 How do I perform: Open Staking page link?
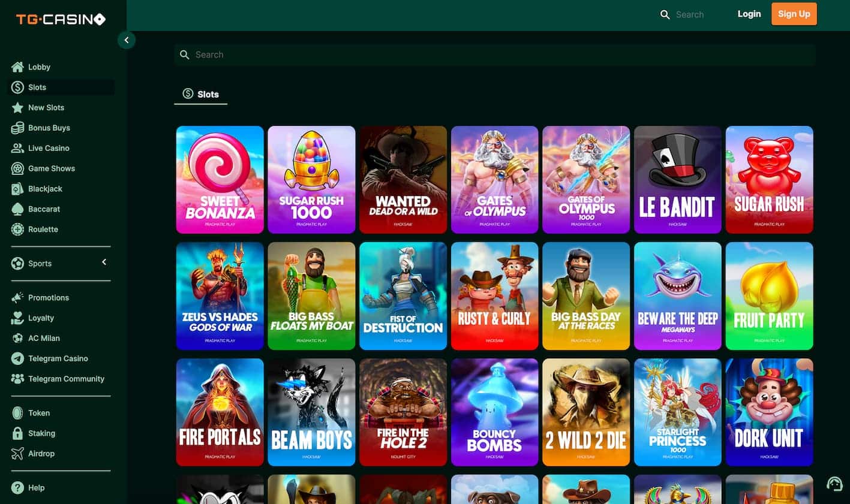(41, 433)
